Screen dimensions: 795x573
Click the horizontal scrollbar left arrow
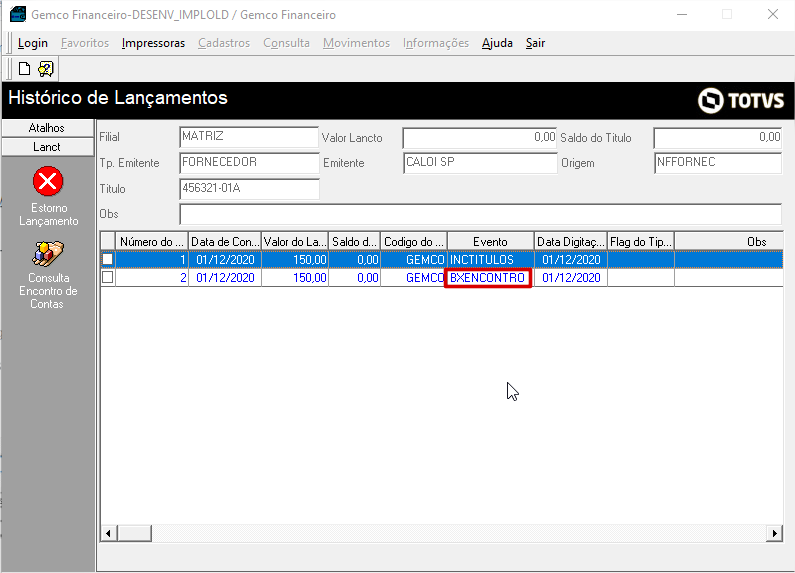(x=108, y=533)
